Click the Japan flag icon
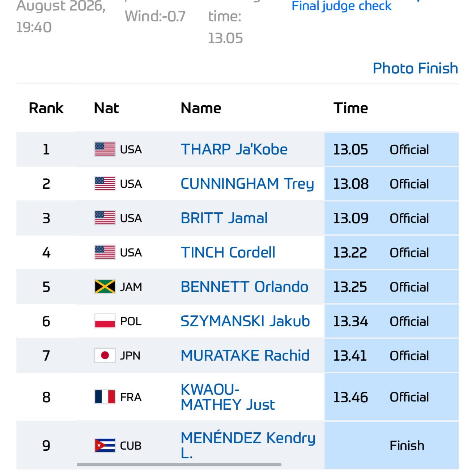Viewport: 476px width, 476px height. (105, 356)
